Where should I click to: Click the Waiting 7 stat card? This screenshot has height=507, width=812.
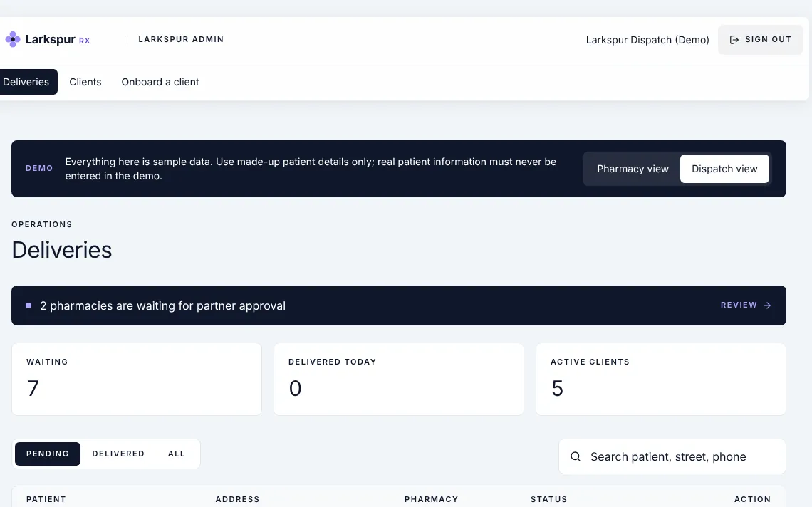pyautogui.click(x=137, y=379)
